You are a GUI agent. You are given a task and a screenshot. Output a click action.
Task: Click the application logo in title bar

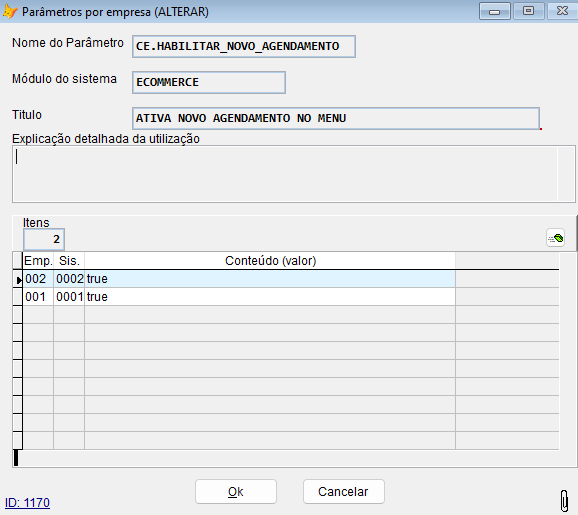(x=10, y=11)
